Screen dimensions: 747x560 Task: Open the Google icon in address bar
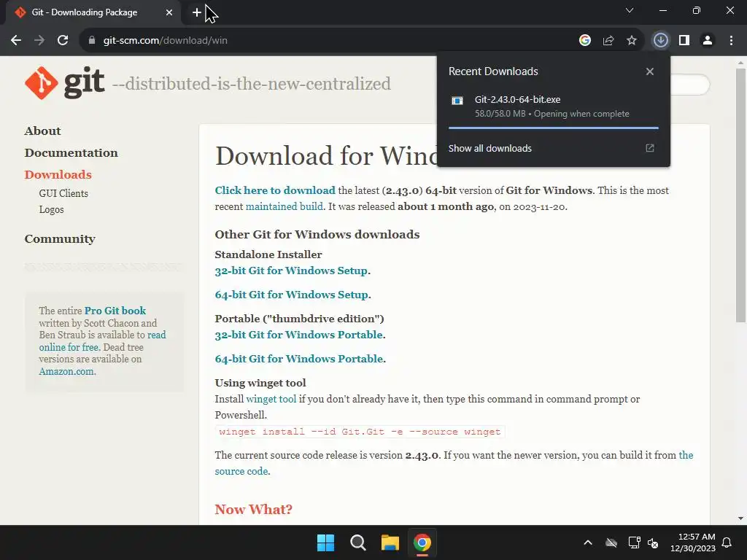pos(585,41)
